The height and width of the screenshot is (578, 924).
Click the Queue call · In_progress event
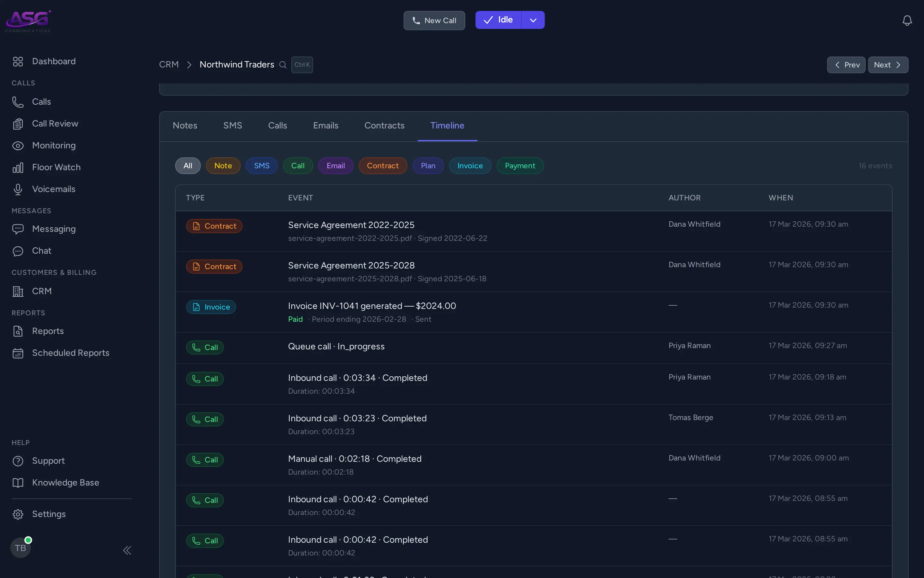point(336,346)
